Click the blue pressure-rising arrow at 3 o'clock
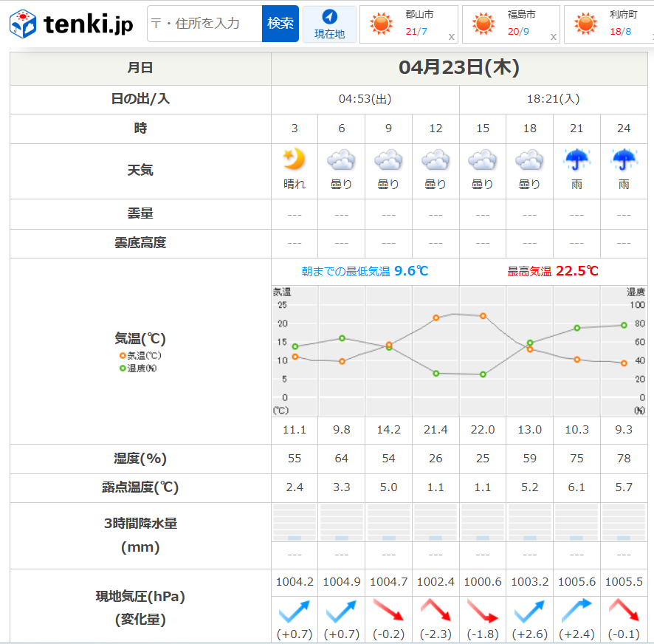Image resolution: width=654 pixels, height=644 pixels. [x=295, y=611]
